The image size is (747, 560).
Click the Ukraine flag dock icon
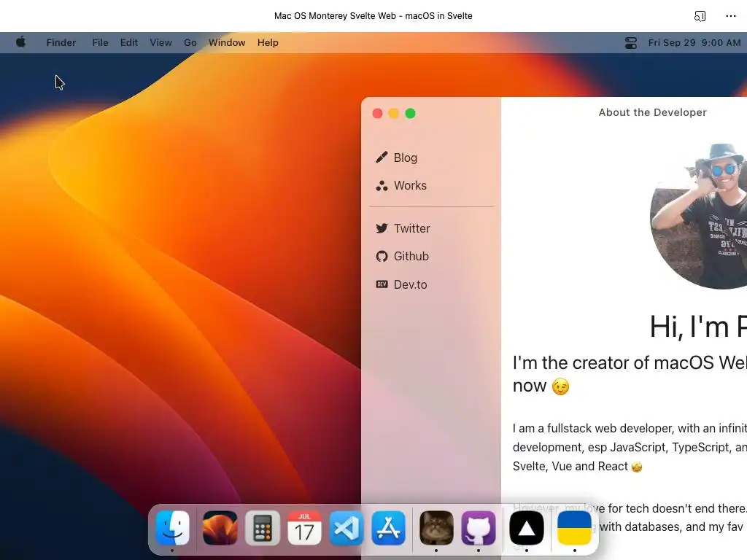point(574,528)
